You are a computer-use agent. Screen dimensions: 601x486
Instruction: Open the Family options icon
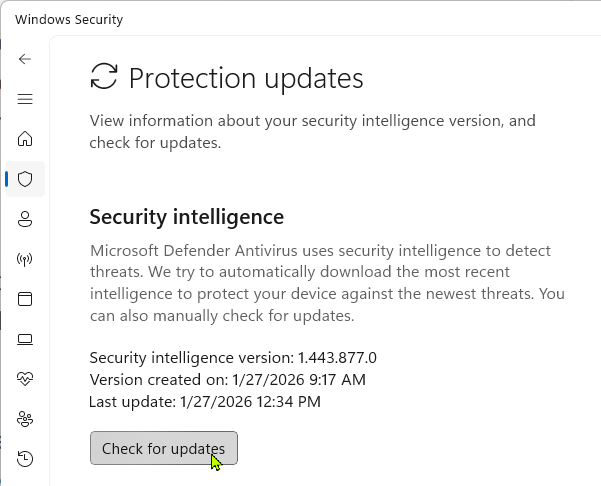[25, 419]
